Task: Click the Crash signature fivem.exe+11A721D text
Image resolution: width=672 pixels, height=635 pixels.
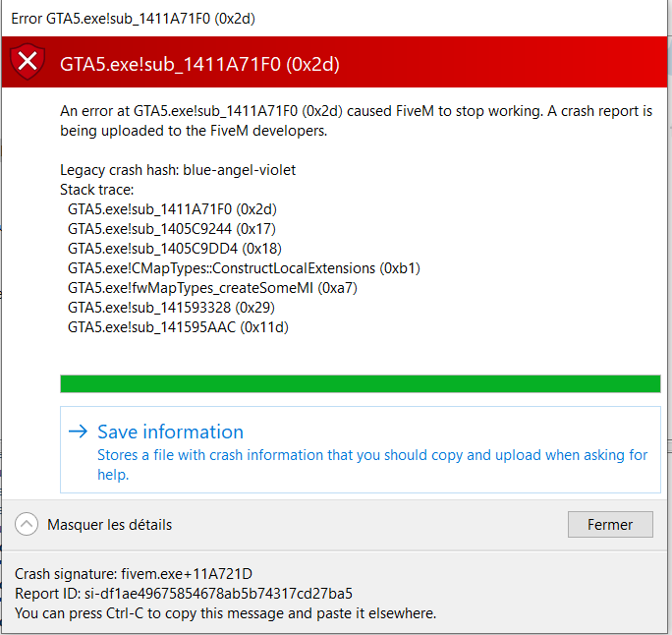Action: [x=134, y=574]
